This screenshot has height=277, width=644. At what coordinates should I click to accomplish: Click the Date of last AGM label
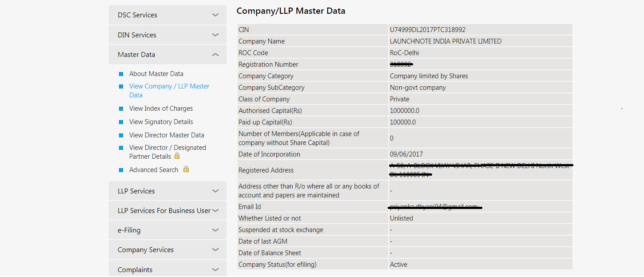[263, 241]
